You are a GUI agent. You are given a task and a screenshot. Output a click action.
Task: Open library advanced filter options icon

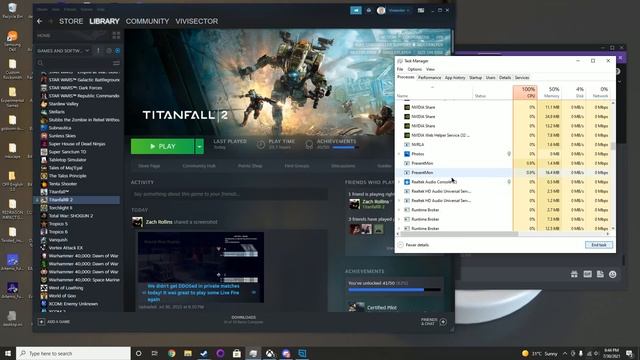(116, 63)
